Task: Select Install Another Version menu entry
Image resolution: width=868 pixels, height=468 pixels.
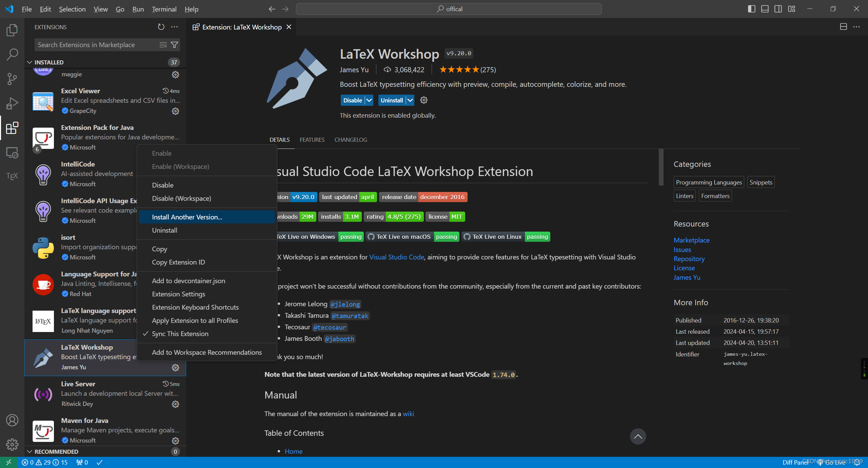Action: pyautogui.click(x=187, y=217)
